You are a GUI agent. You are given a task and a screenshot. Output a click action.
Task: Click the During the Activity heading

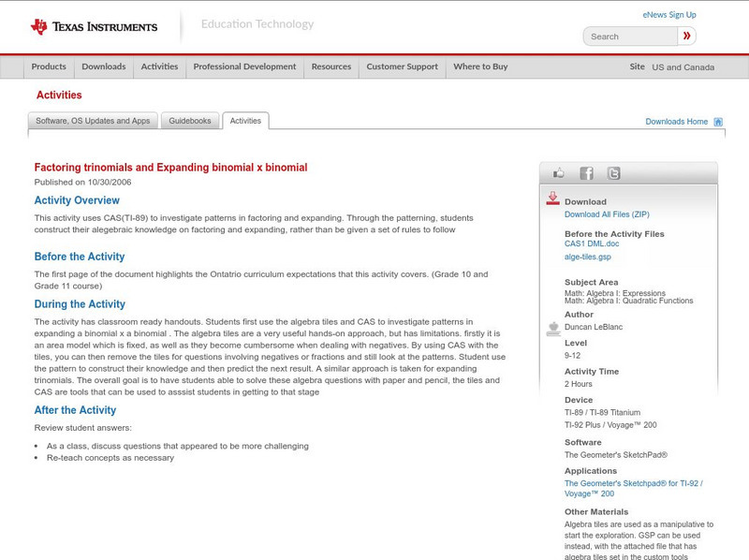(80, 304)
